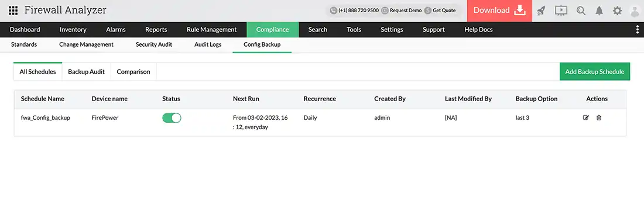
Task: Open Help Docs menu
Action: (x=478, y=29)
